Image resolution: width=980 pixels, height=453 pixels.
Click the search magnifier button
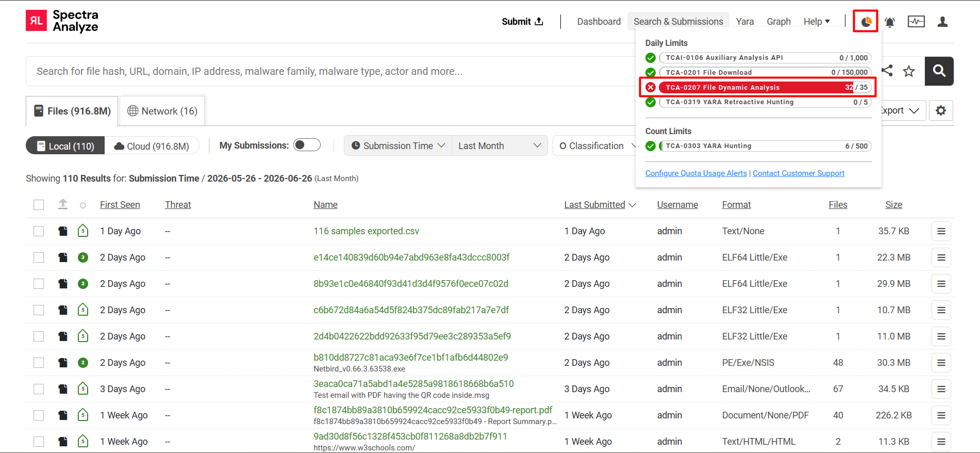point(939,71)
